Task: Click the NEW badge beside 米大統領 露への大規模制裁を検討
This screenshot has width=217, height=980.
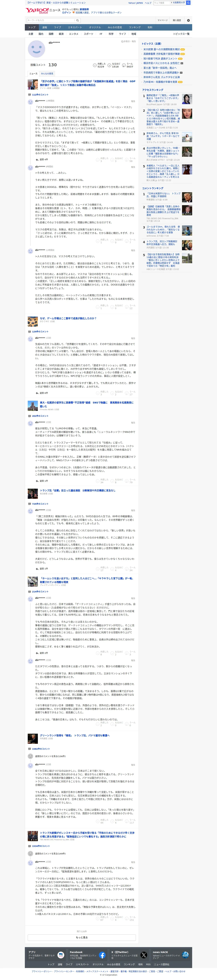Action: 182,49
